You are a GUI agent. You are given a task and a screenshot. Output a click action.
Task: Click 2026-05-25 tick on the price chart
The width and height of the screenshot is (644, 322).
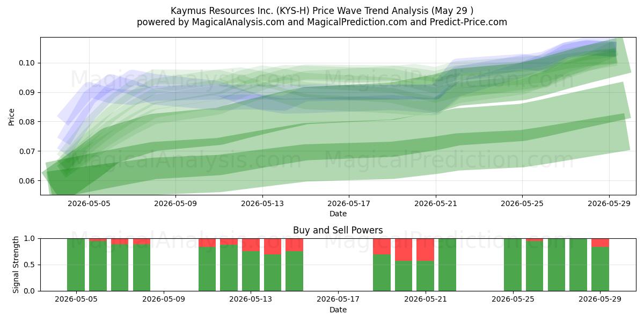click(x=523, y=203)
